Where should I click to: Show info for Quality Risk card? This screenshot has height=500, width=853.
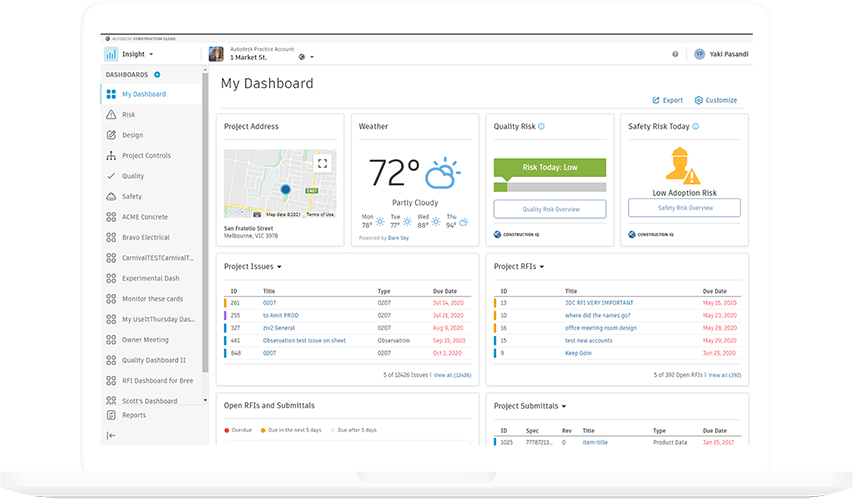(542, 127)
